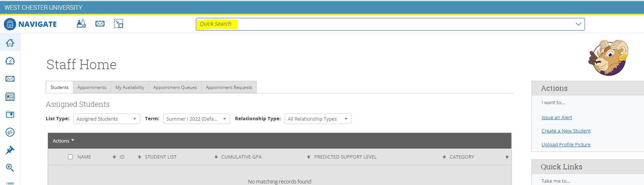The width and height of the screenshot is (644, 185).
Task: Switch to the My Availability tab
Action: (x=130, y=87)
